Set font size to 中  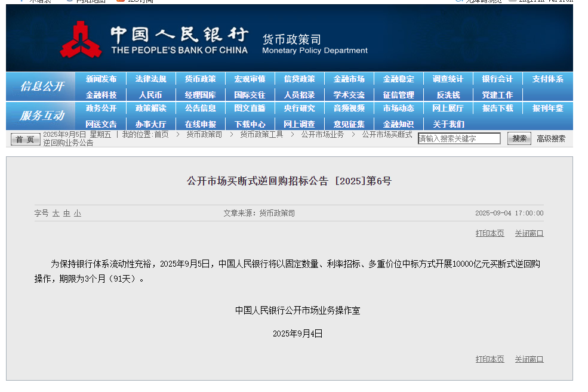67,213
